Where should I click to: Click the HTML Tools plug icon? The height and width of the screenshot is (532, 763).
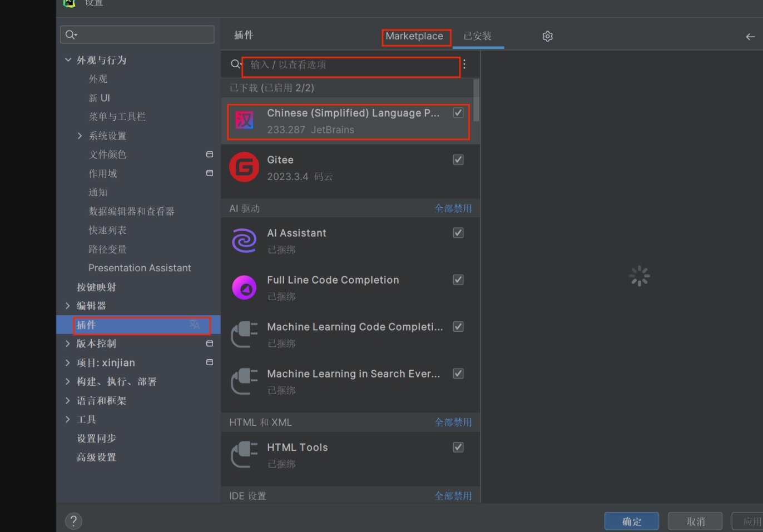click(244, 455)
